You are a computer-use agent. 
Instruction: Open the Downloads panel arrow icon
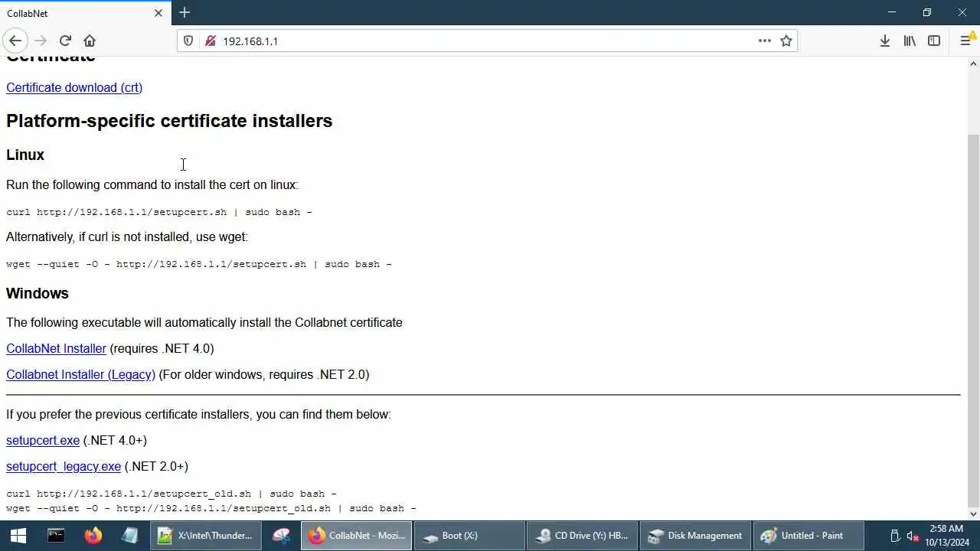pos(885,41)
